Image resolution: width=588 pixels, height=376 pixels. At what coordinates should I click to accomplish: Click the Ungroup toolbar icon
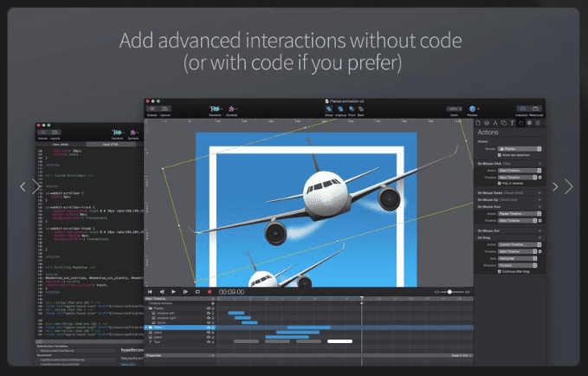point(340,109)
